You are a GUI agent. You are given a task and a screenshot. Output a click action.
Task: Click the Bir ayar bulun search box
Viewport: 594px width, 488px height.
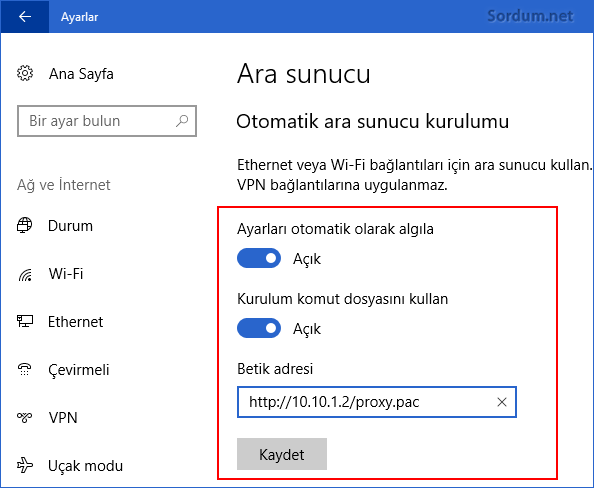tap(107, 121)
